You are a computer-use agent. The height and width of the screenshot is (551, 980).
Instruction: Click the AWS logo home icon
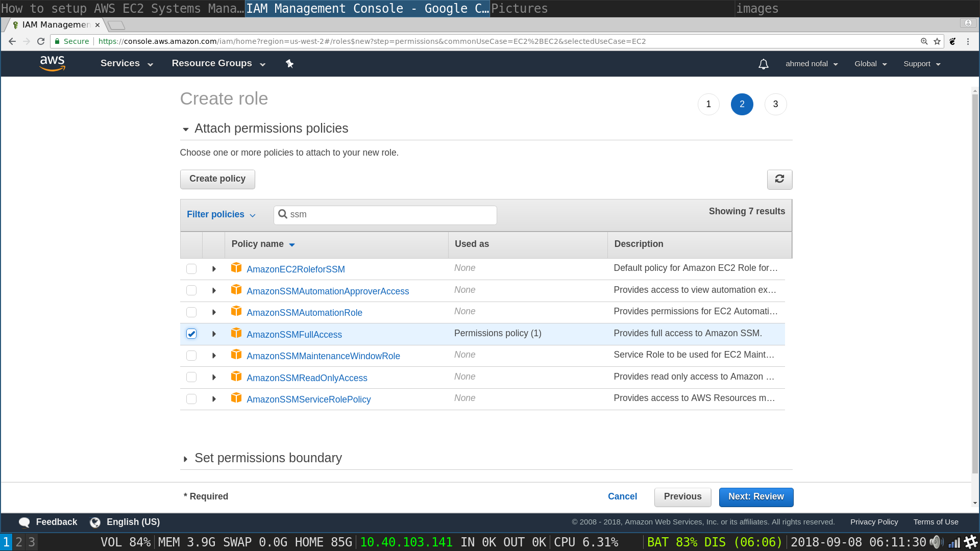tap(52, 64)
